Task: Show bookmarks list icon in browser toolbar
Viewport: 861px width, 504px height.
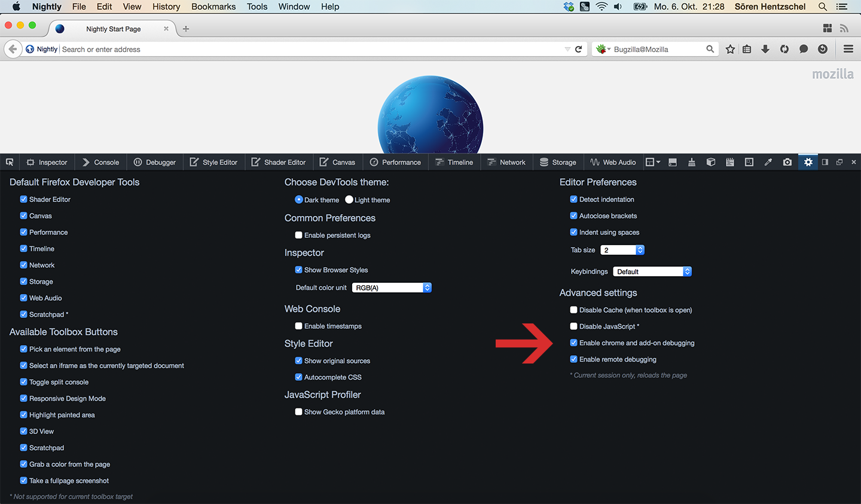Action: [x=747, y=49]
